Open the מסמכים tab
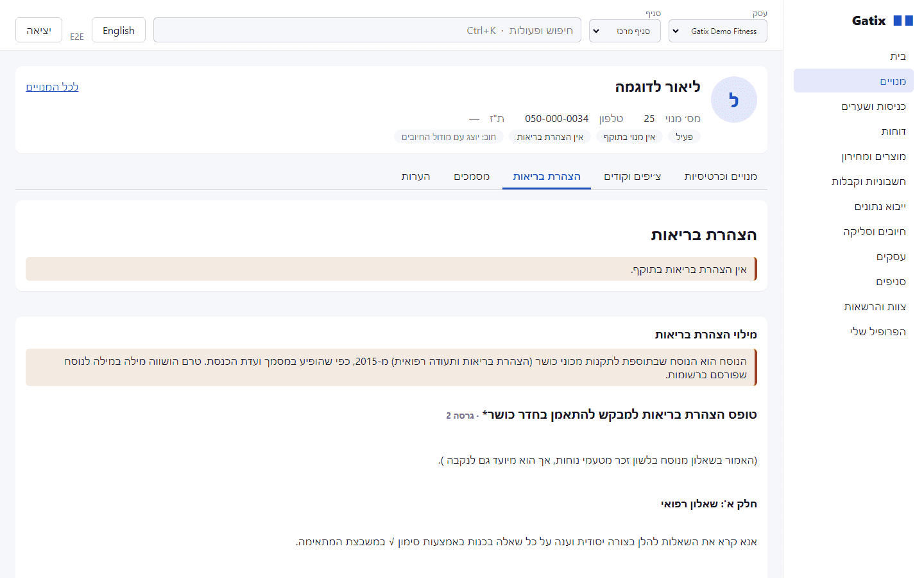 472,177
